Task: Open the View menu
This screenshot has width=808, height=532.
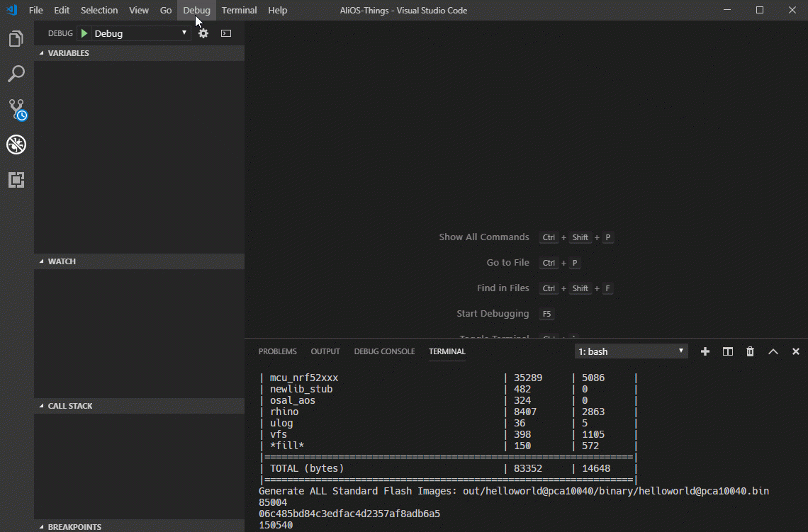Action: (x=139, y=11)
